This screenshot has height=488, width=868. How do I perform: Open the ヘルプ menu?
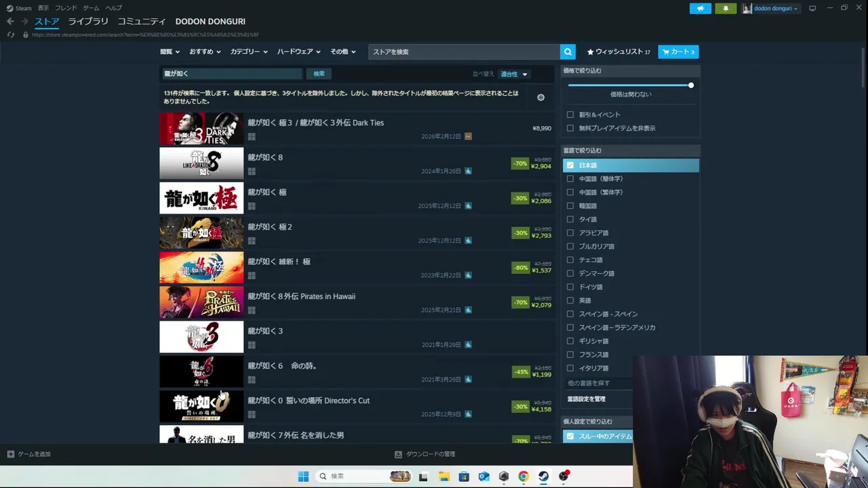pyautogui.click(x=114, y=8)
